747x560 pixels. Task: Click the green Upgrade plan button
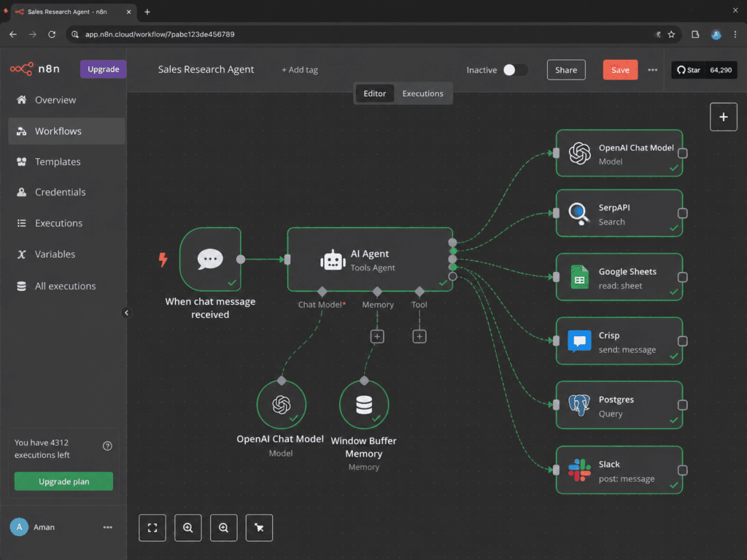pos(64,481)
